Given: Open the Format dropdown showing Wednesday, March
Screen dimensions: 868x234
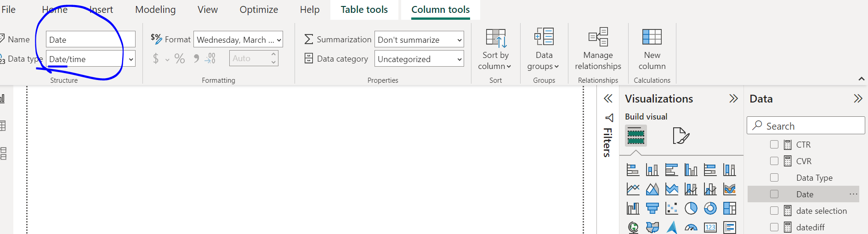Looking at the screenshot, I should (x=238, y=40).
